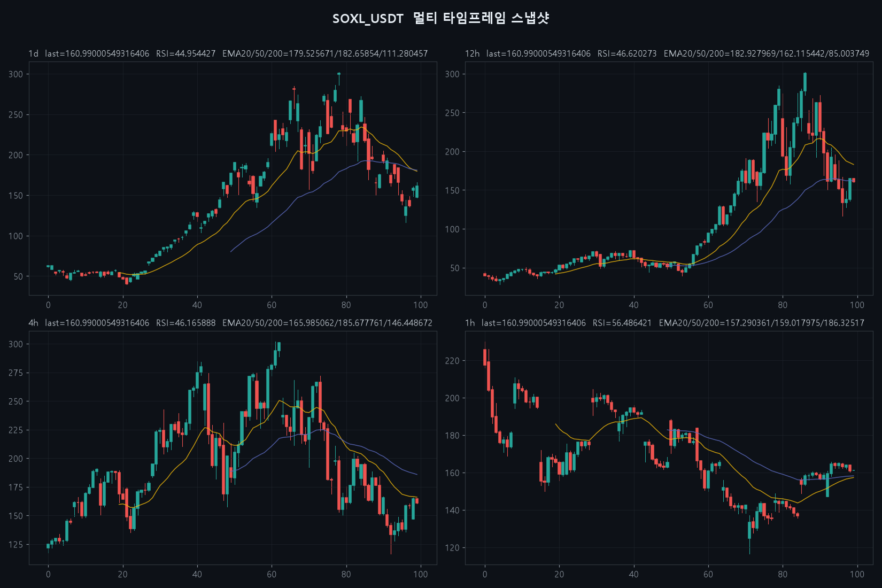Click the 80 x-axis tick on 1h chart
Screen dimensions: 882x588
tap(782, 574)
